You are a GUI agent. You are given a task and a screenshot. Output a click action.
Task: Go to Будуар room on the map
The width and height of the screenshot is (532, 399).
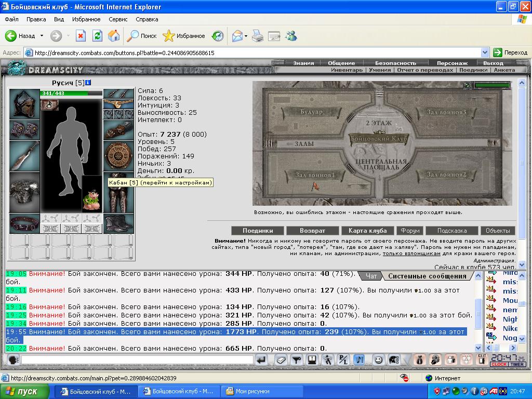(312, 112)
